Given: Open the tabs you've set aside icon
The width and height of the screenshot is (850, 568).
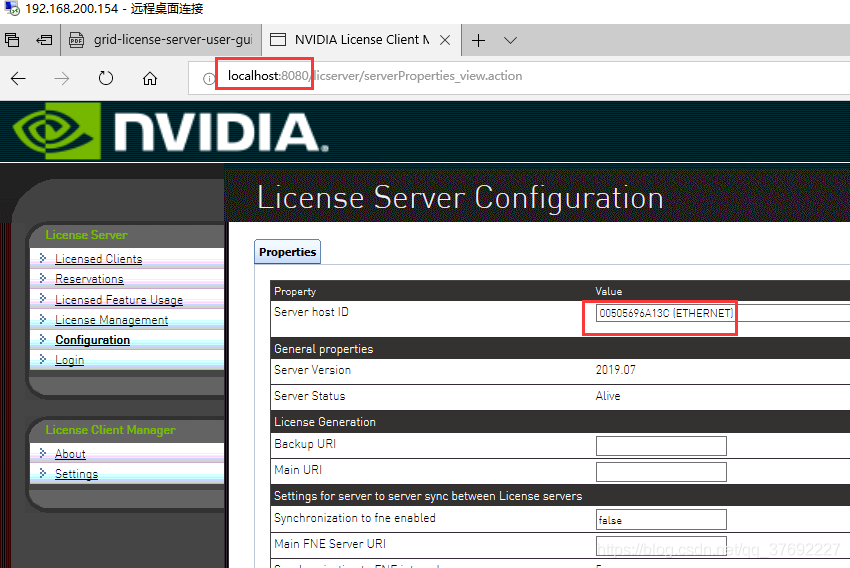Looking at the screenshot, I should (12, 40).
